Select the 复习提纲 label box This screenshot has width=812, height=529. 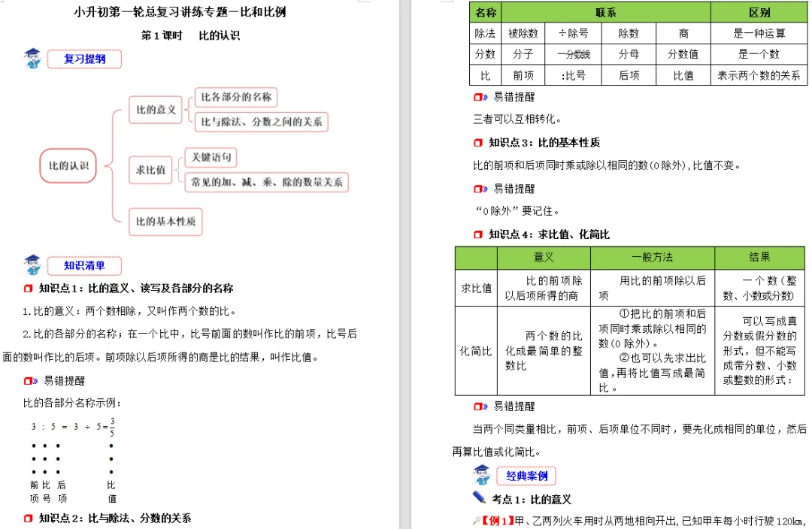click(x=84, y=59)
